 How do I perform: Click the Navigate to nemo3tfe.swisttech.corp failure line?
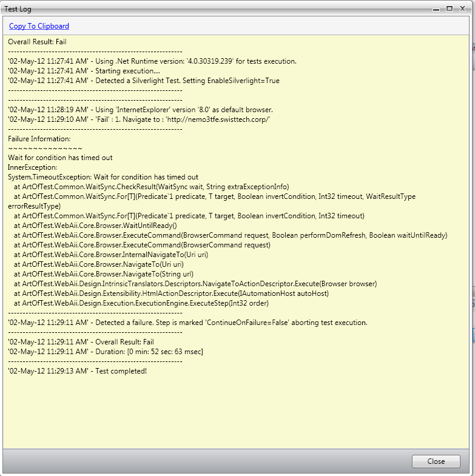pos(139,119)
